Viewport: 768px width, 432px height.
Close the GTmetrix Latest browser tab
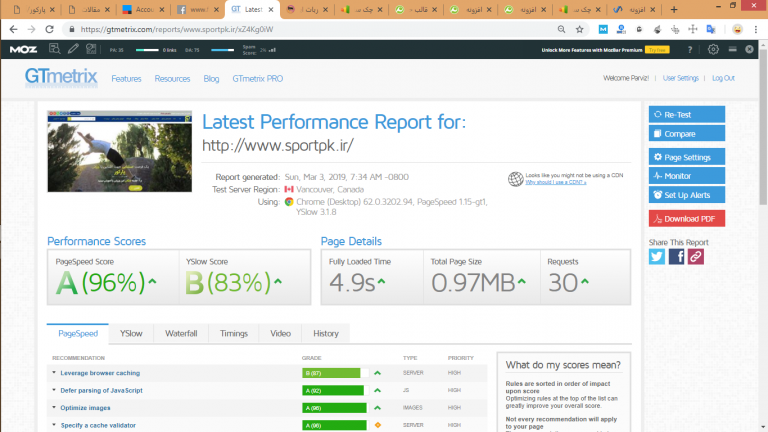pyautogui.click(x=270, y=9)
